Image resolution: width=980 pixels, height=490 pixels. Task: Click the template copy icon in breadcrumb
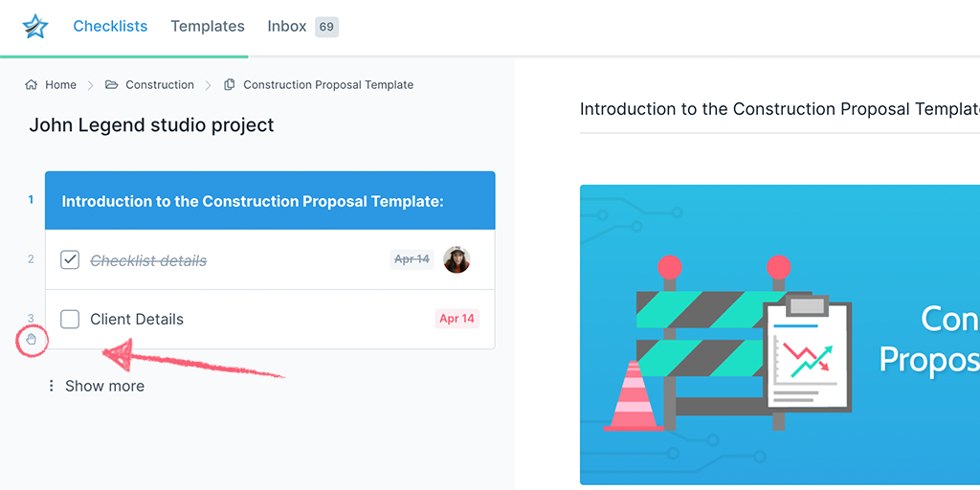(x=230, y=84)
